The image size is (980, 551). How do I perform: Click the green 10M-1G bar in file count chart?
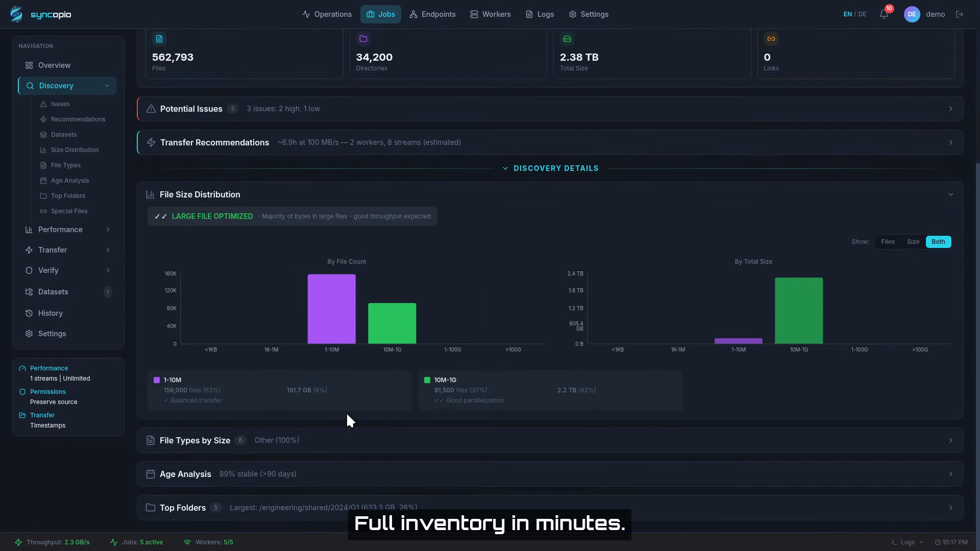click(392, 323)
